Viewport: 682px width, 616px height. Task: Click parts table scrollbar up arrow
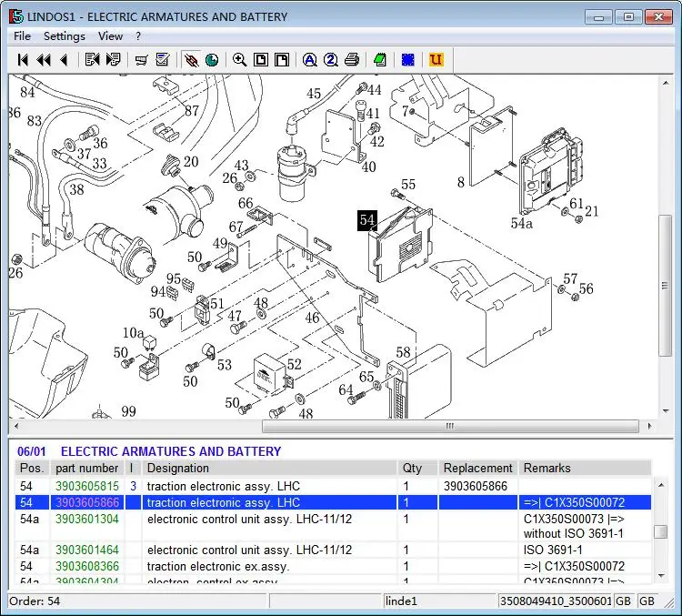(661, 485)
